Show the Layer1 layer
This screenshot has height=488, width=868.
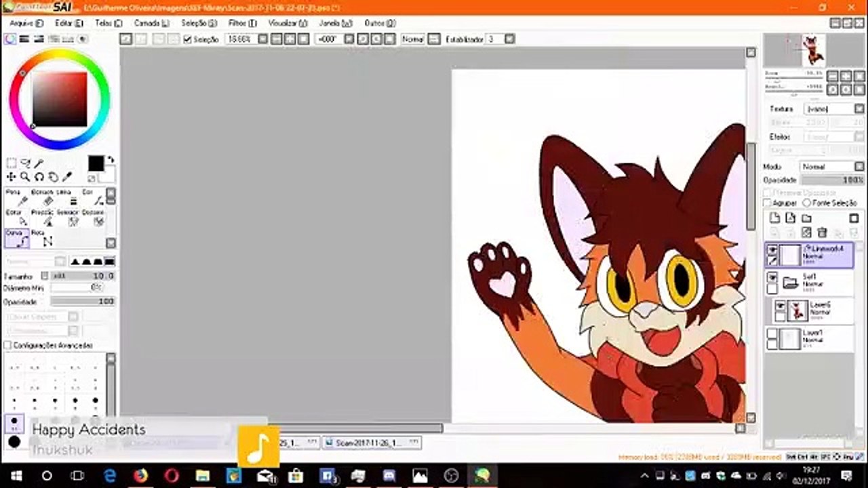(772, 333)
